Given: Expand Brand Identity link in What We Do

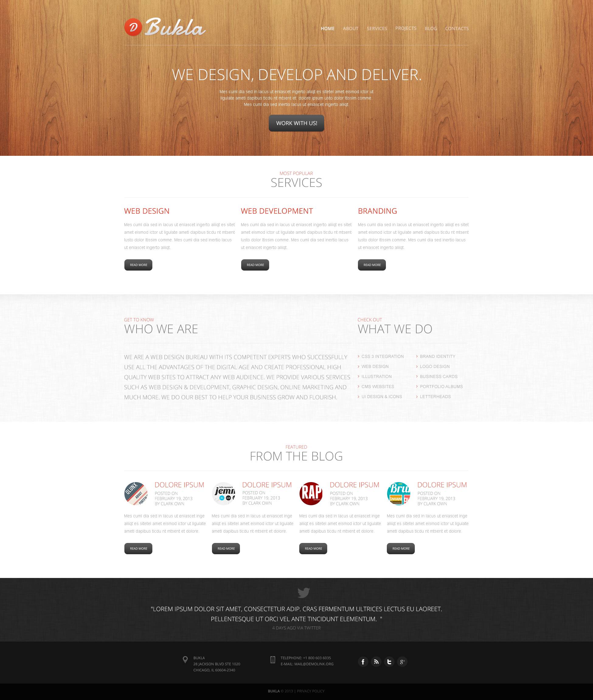Looking at the screenshot, I should point(437,356).
